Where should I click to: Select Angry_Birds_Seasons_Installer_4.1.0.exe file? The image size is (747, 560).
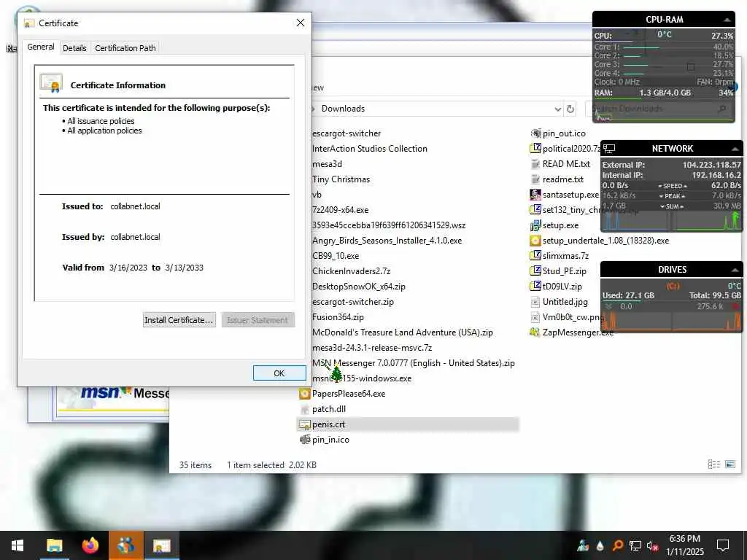click(387, 241)
